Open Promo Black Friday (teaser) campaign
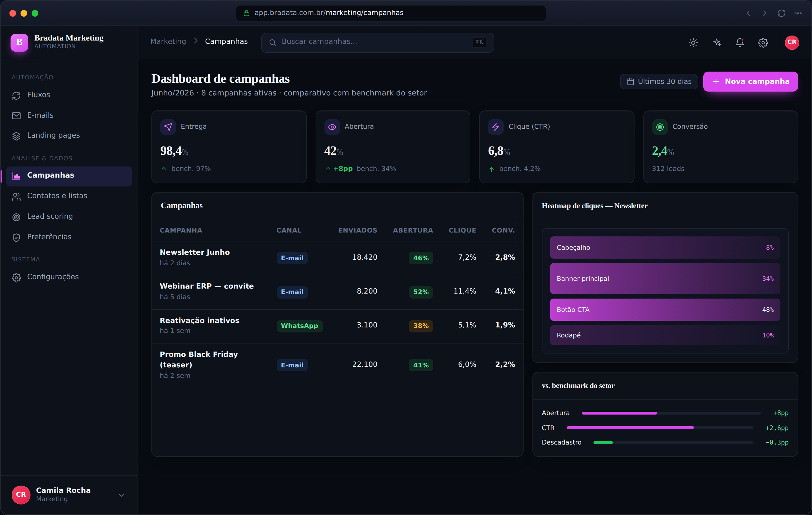The height and width of the screenshot is (515, 812). click(199, 359)
